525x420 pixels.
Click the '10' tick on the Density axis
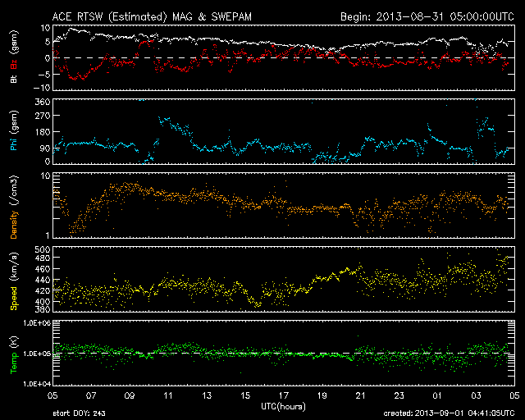click(x=45, y=176)
